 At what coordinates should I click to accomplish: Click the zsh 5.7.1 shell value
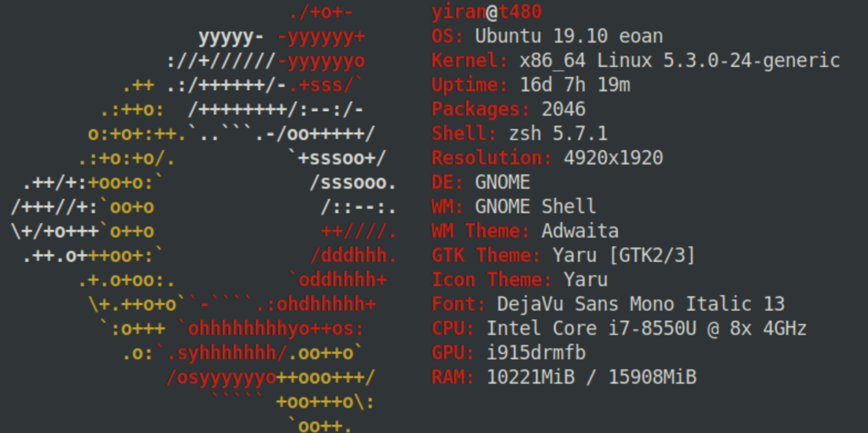click(557, 133)
